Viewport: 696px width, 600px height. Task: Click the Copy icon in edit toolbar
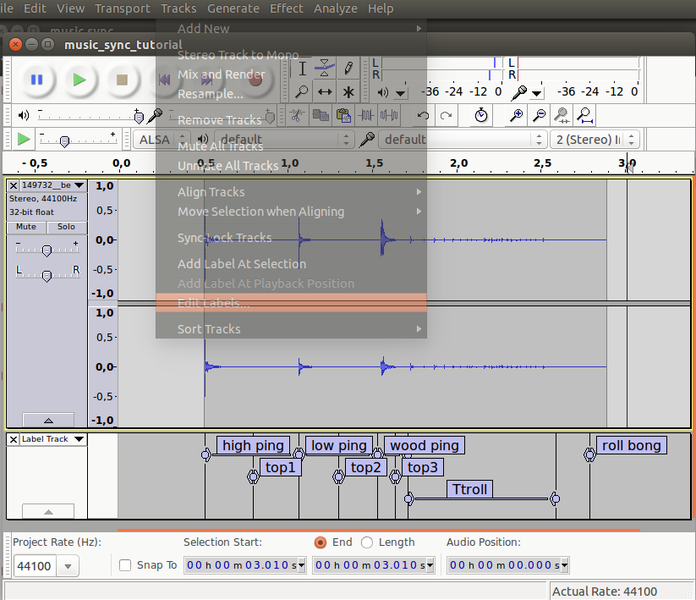[320, 116]
